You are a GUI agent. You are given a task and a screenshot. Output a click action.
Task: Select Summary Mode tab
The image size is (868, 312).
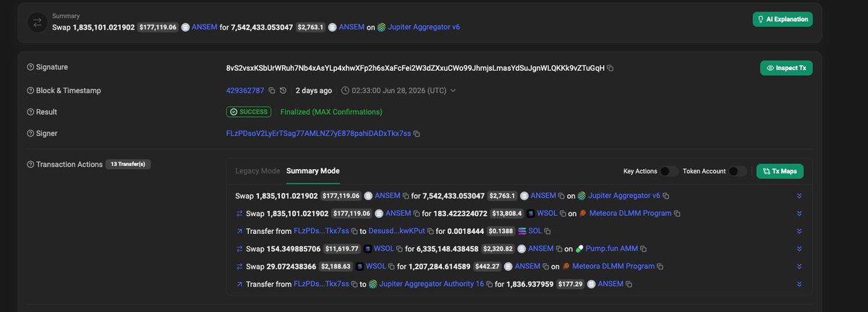(312, 171)
